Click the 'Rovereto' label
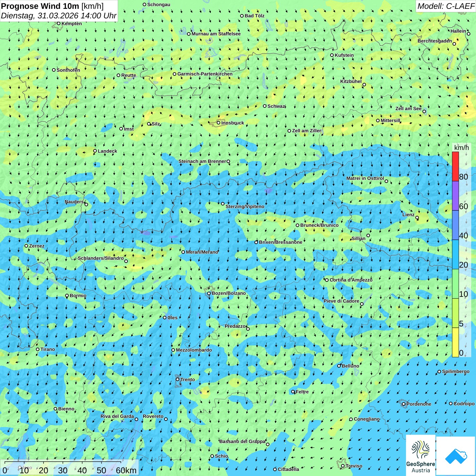 click(x=153, y=416)
